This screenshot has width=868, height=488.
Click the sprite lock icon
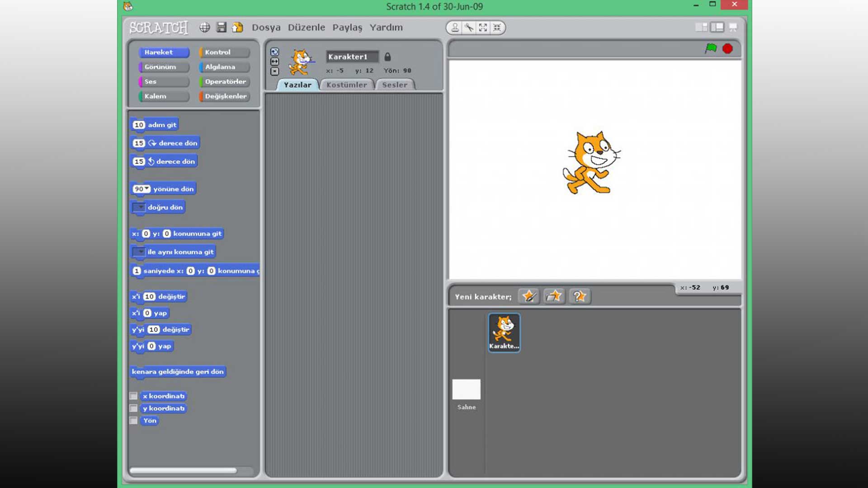(387, 56)
